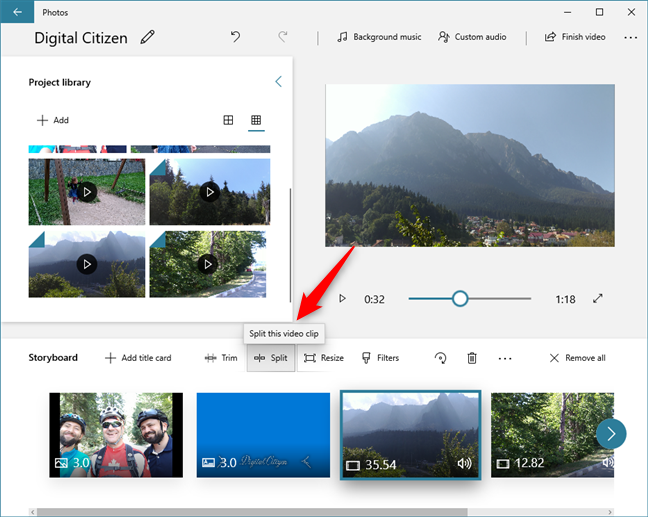648x517 pixels.
Task: Click the storyboard scrollbar right arrow
Action: 610,512
